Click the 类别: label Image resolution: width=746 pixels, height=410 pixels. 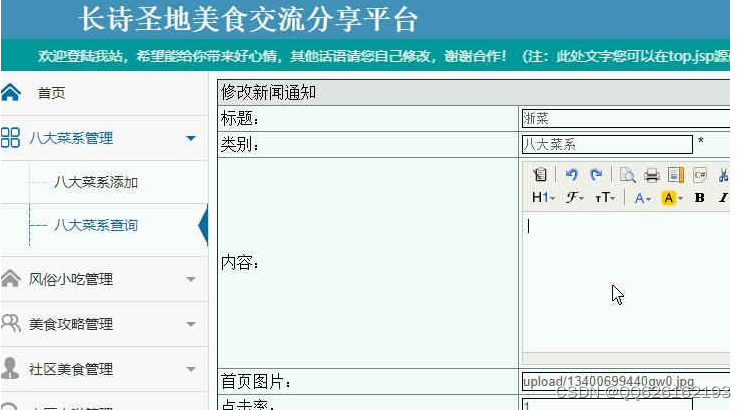[240, 145]
